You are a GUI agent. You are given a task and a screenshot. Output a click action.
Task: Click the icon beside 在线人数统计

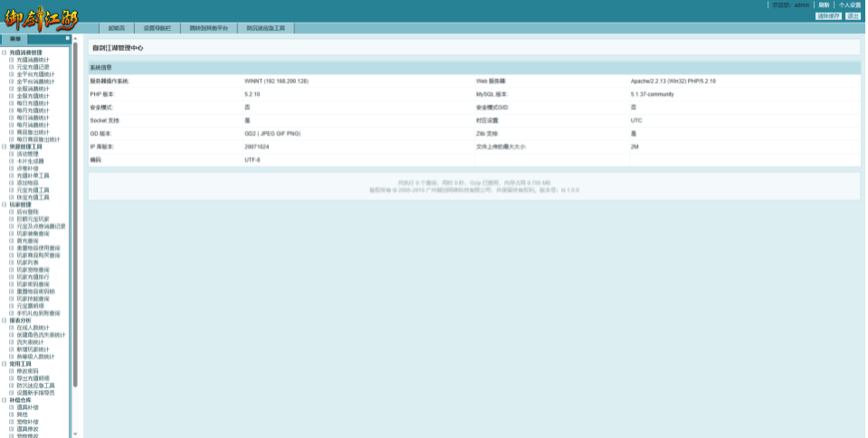pyautogui.click(x=13, y=328)
